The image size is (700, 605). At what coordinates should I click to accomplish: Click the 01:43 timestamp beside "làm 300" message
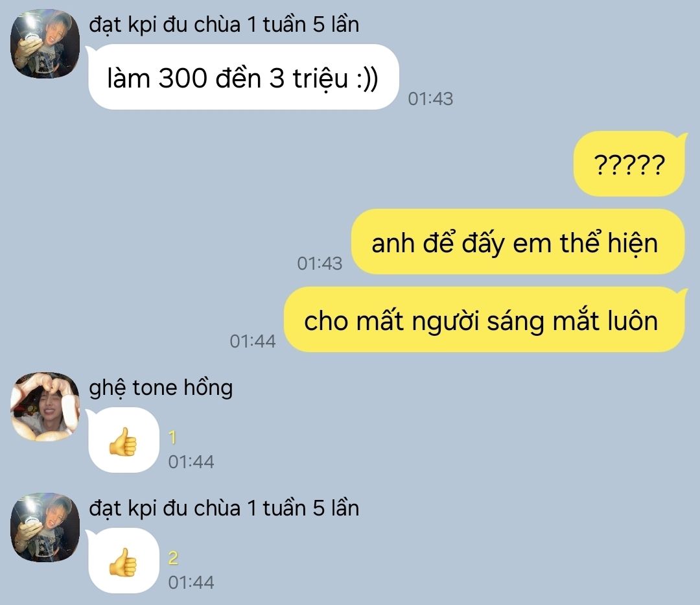[x=430, y=99]
